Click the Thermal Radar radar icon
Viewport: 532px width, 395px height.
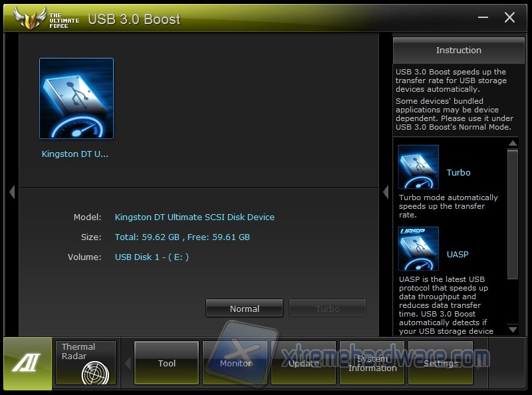(95, 374)
